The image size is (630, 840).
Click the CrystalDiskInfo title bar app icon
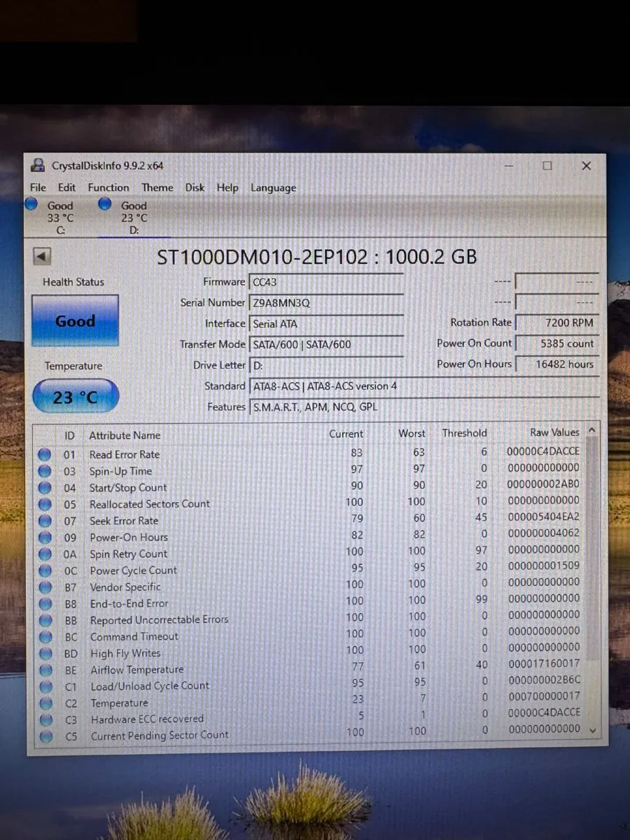(37, 166)
